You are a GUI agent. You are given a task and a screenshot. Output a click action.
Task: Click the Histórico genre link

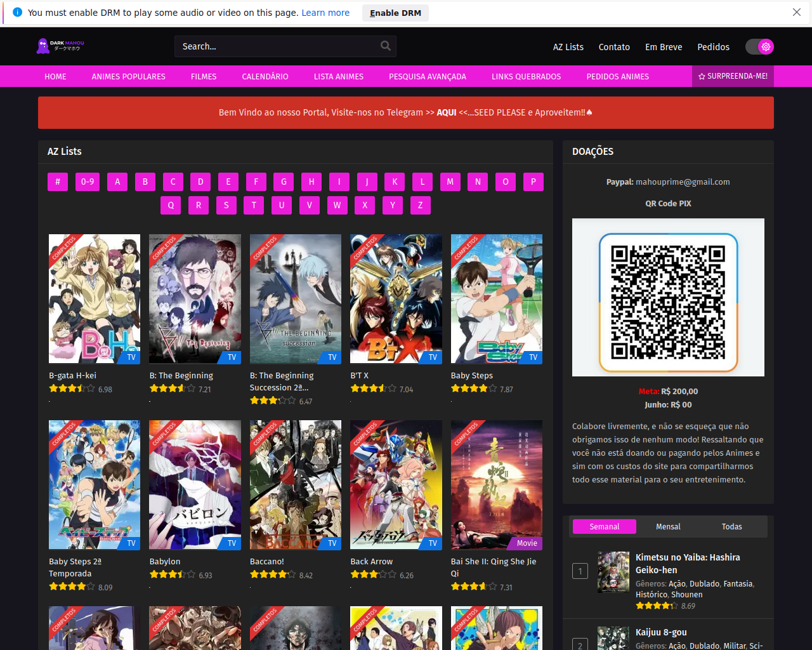click(x=652, y=595)
